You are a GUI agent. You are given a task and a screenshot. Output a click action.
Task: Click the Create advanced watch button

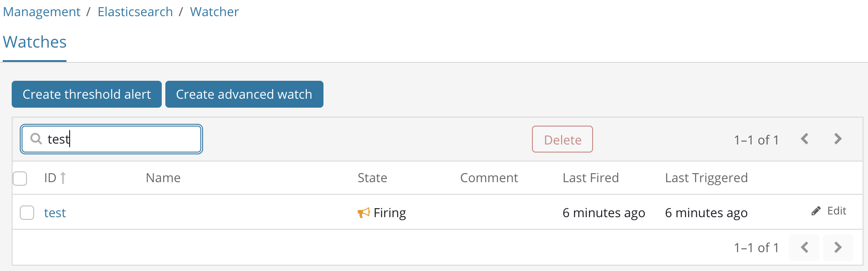coord(244,94)
